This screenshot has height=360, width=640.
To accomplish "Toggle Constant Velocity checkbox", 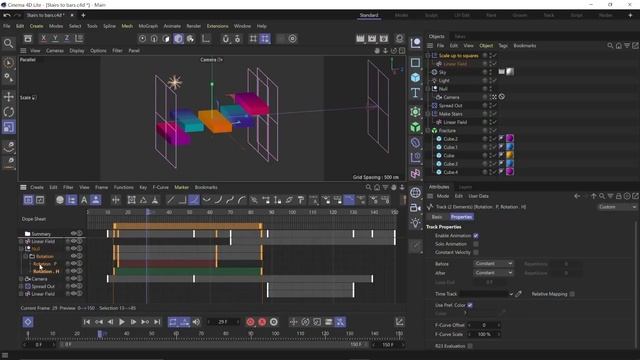I will pyautogui.click(x=476, y=252).
